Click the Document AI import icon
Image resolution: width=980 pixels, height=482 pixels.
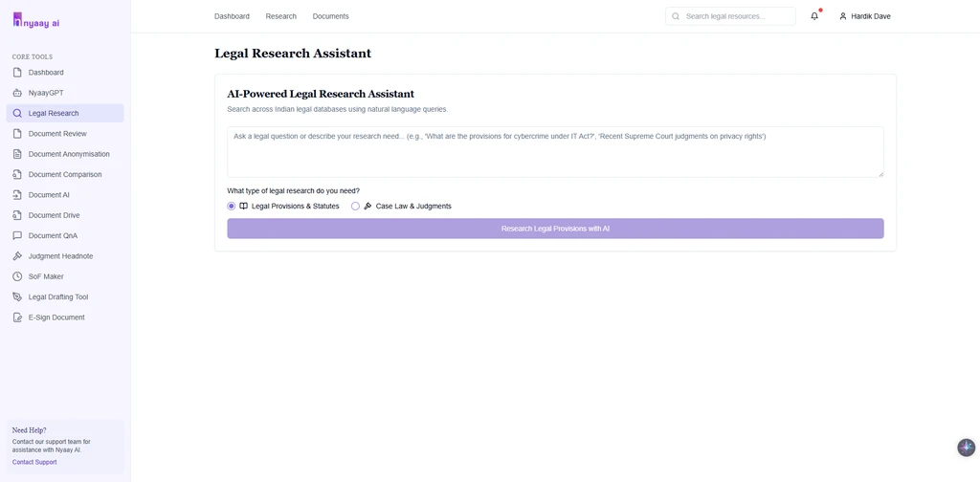17,195
